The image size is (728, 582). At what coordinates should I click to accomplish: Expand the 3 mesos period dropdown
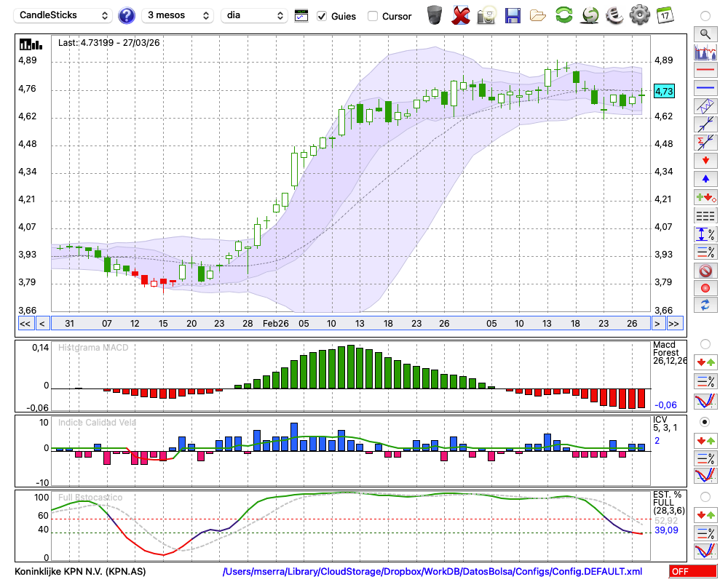pos(177,15)
